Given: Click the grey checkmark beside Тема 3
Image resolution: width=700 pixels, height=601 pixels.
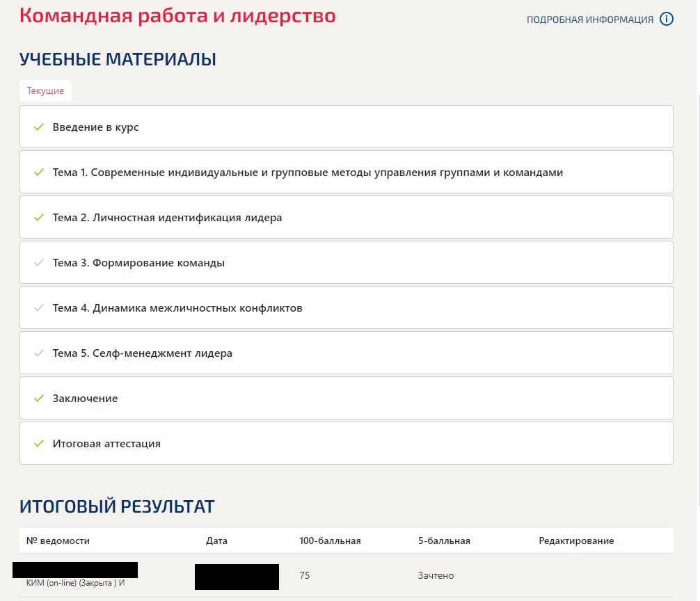Looking at the screenshot, I should coord(39,263).
